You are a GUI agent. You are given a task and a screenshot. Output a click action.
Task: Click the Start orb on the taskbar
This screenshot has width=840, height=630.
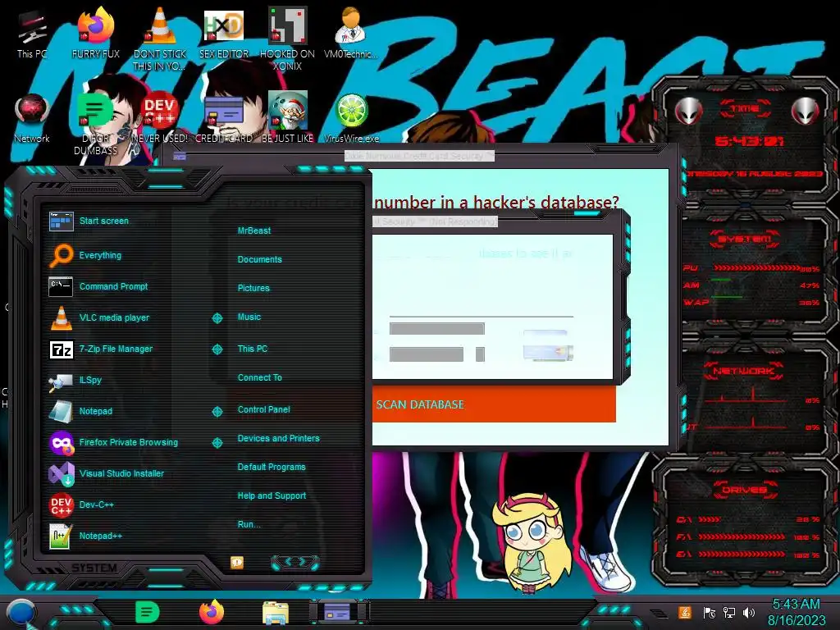point(21,613)
